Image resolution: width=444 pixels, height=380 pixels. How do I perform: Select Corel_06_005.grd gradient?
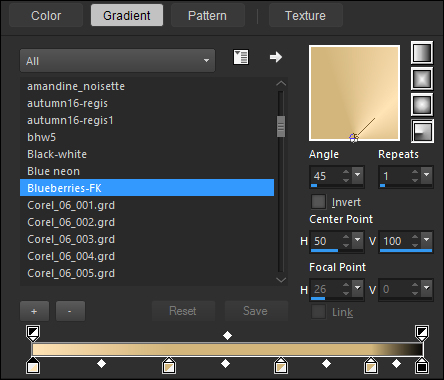[x=147, y=273]
